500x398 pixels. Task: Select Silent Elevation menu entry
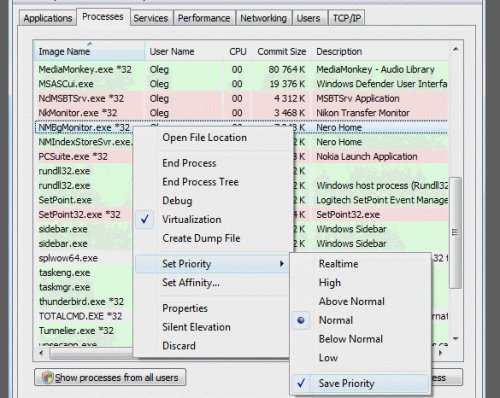(x=212, y=327)
